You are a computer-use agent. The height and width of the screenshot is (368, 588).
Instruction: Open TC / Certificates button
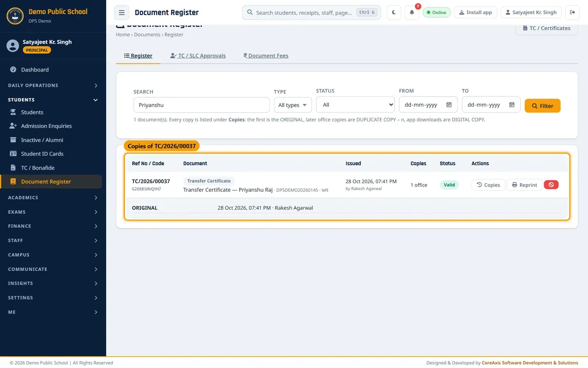547,28
